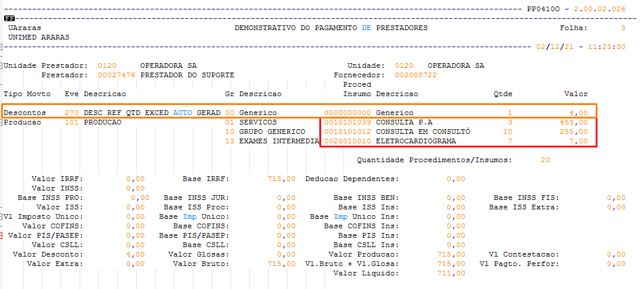
Task: Select the total quantity 20
Action: point(546,160)
